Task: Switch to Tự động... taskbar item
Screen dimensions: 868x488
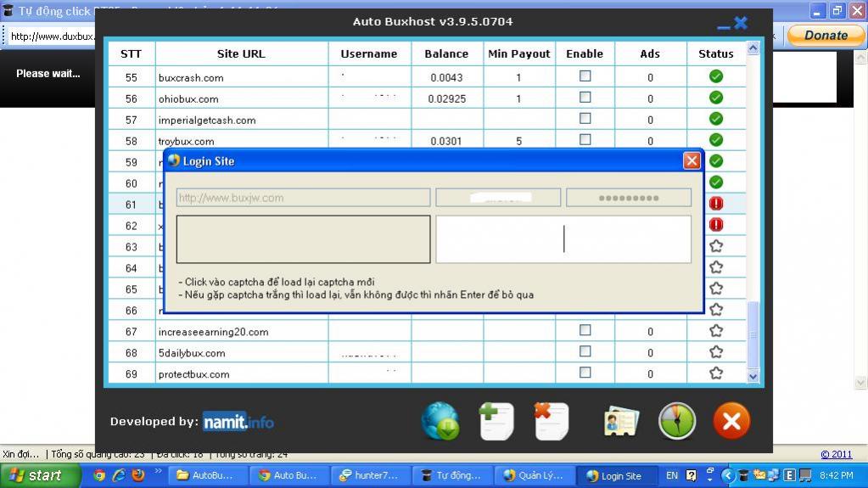Action: pyautogui.click(x=451, y=475)
